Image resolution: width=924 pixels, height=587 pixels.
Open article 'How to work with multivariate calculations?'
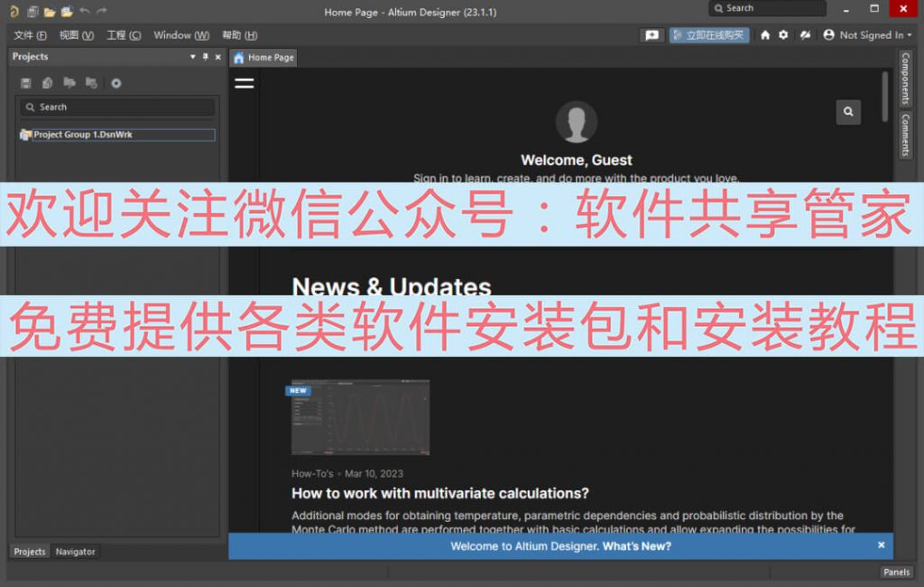pos(440,493)
